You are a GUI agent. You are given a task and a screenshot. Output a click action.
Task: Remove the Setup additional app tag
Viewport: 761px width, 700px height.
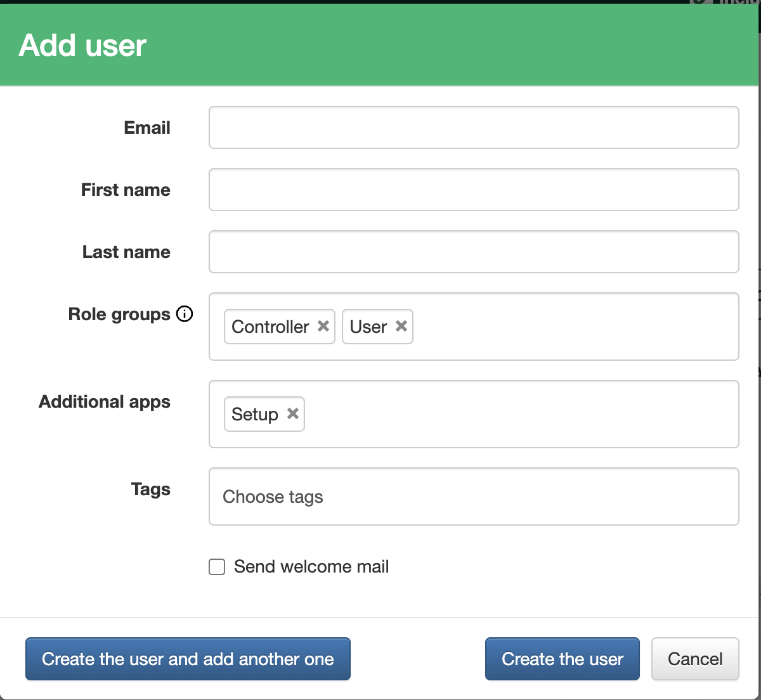tap(293, 413)
